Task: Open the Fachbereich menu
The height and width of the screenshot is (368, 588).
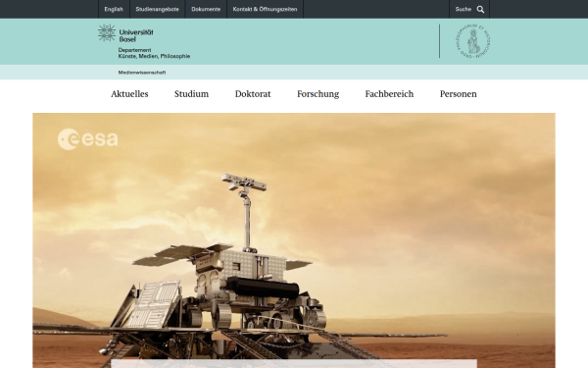Action: pyautogui.click(x=389, y=94)
